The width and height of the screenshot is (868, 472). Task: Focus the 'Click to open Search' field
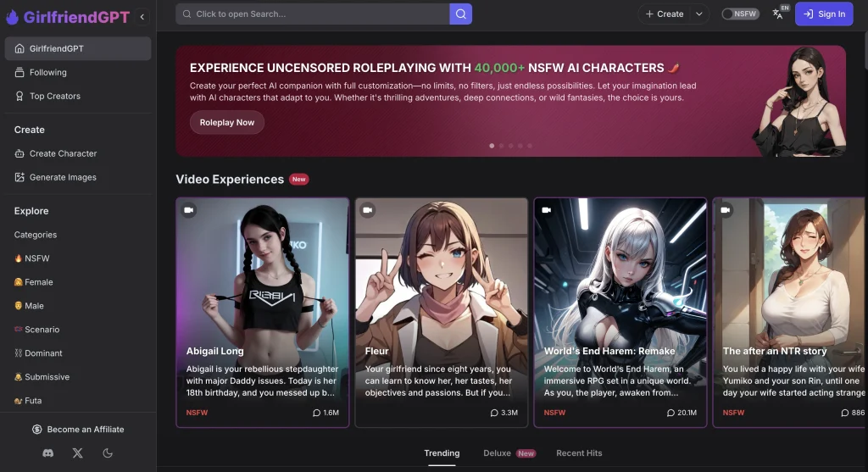(313, 14)
